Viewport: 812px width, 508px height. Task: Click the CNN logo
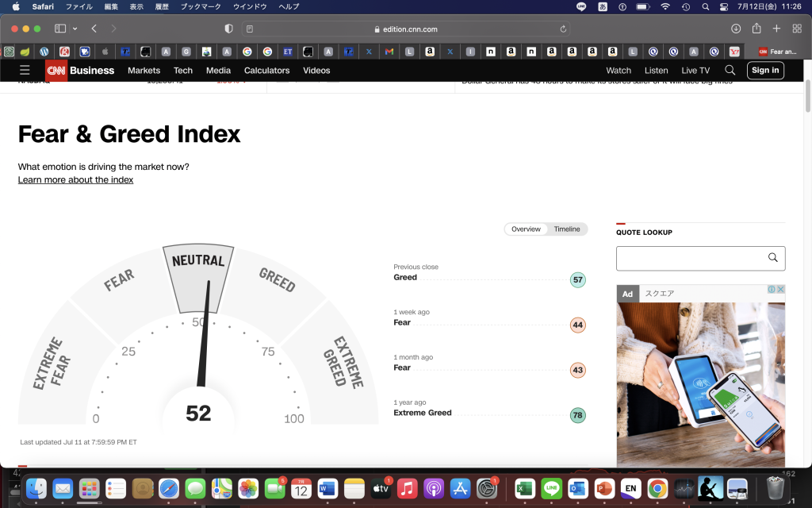coord(56,70)
